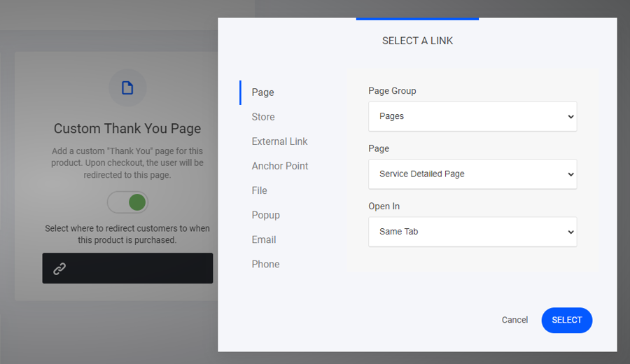Click the SELECT A LINK dialog title
Image resolution: width=630 pixels, height=364 pixels.
click(x=417, y=41)
